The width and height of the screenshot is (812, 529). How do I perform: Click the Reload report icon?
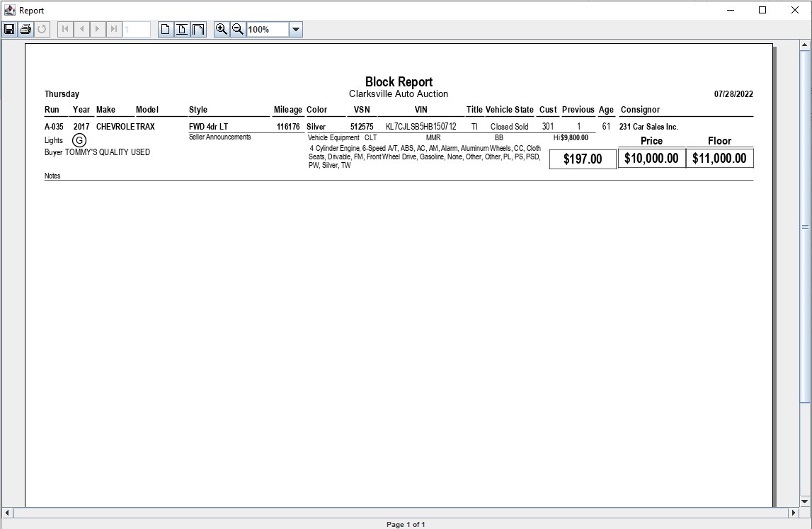pyautogui.click(x=42, y=29)
